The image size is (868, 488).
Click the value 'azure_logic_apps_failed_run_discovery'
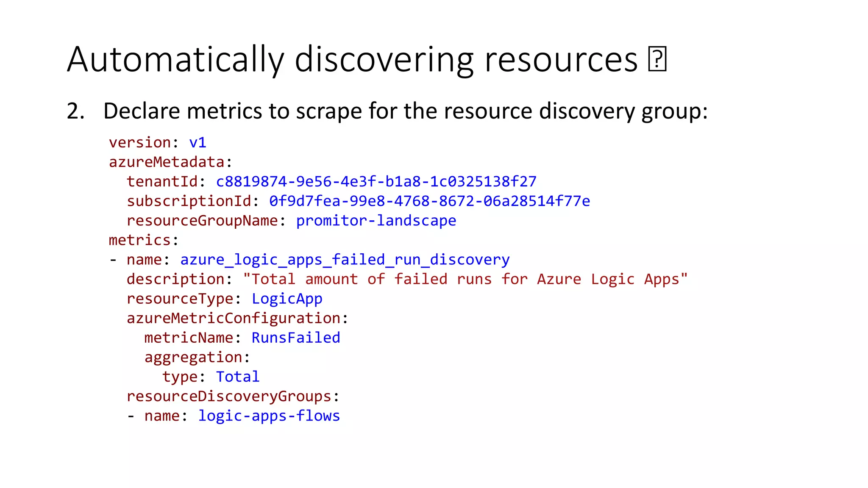tap(345, 260)
